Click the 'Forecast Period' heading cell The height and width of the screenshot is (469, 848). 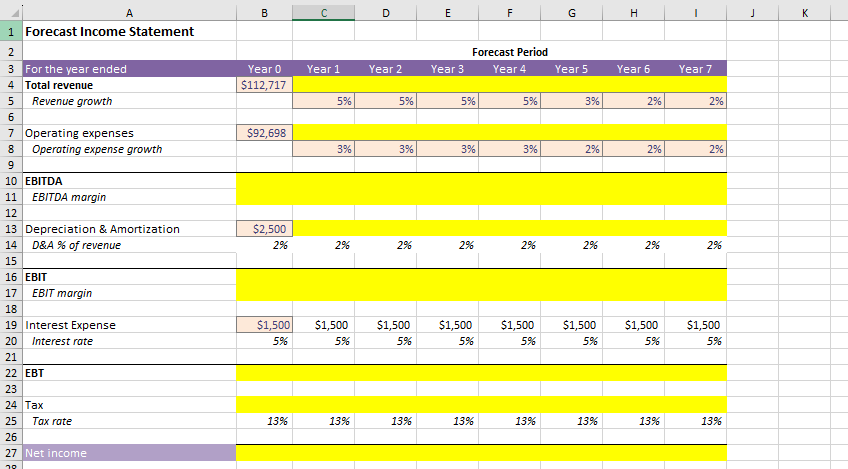[x=509, y=52]
